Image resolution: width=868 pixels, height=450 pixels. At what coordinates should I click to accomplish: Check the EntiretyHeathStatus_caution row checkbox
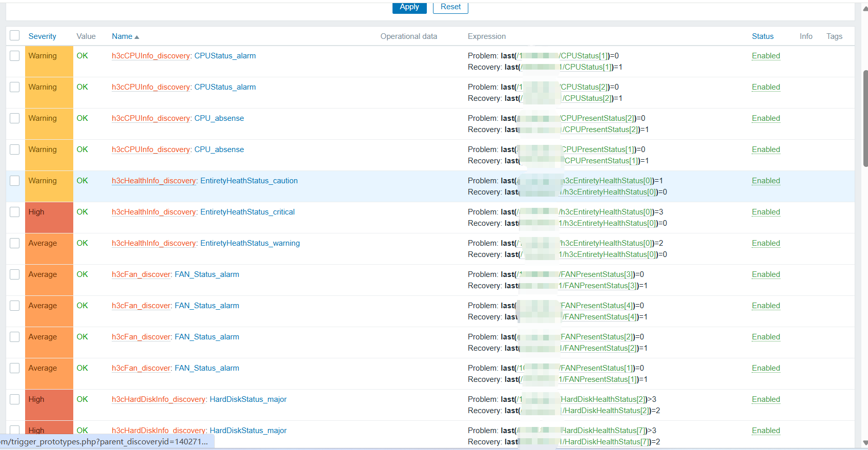15,181
